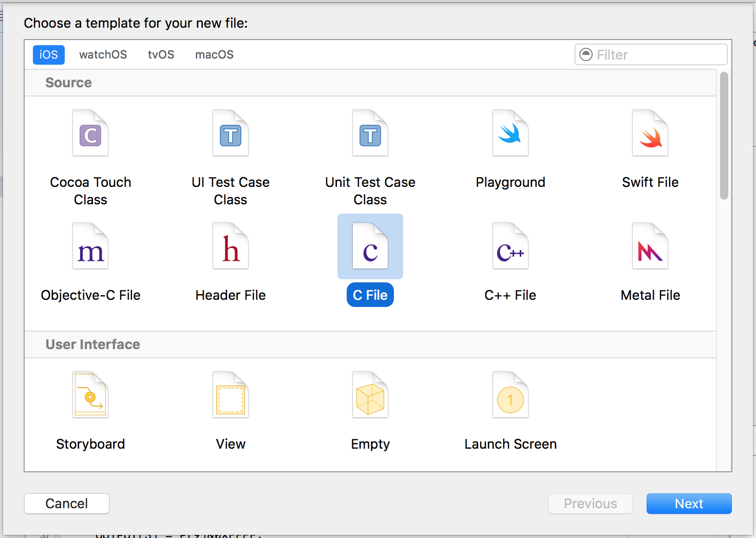Choose the UI Test Case Class icon
756x538 pixels.
(231, 133)
